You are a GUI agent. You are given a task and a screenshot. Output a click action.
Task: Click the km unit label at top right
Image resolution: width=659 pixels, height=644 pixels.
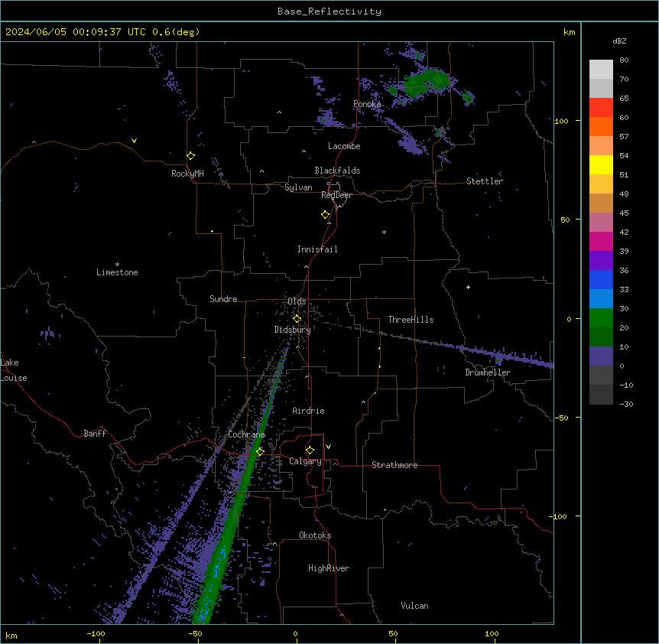pos(570,32)
